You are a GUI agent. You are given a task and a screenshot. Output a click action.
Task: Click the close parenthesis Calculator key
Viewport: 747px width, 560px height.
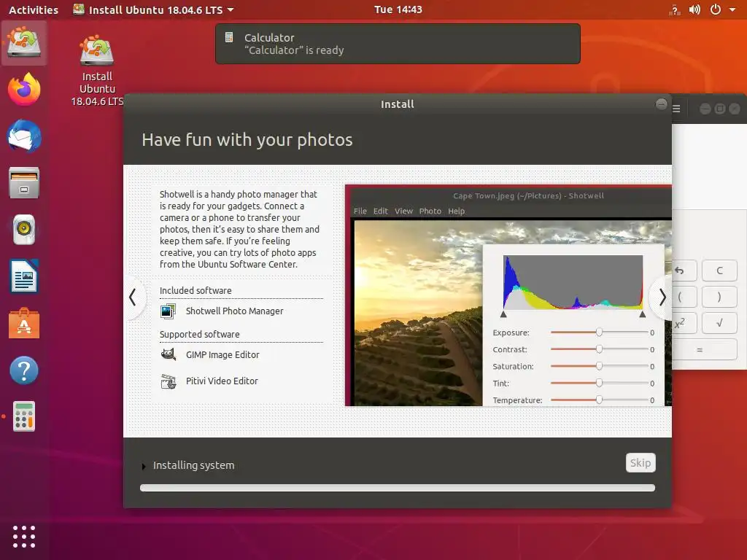pos(719,297)
